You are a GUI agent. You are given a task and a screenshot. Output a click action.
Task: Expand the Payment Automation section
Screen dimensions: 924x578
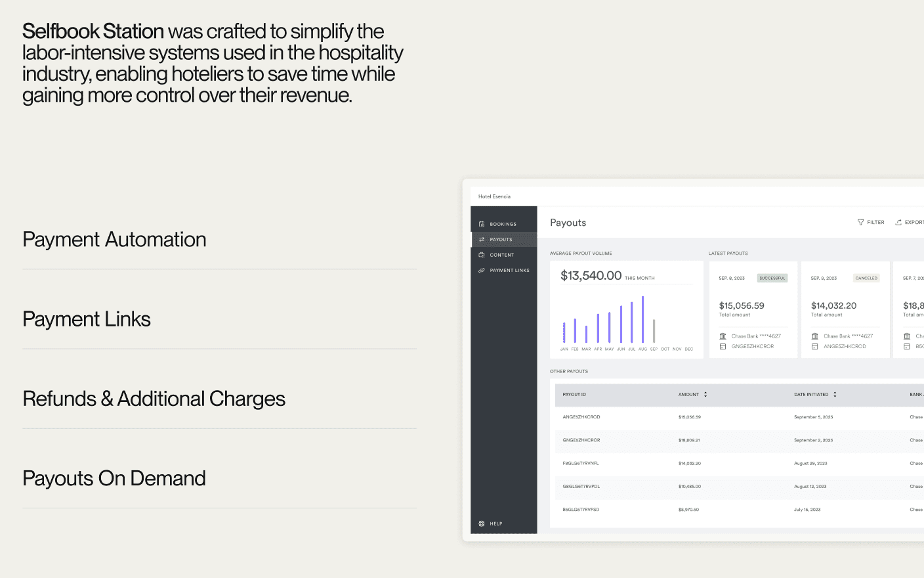coord(114,240)
